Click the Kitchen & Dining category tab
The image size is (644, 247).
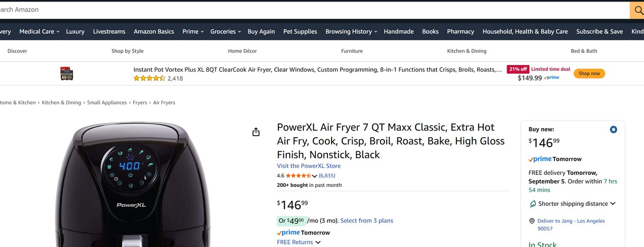466,51
